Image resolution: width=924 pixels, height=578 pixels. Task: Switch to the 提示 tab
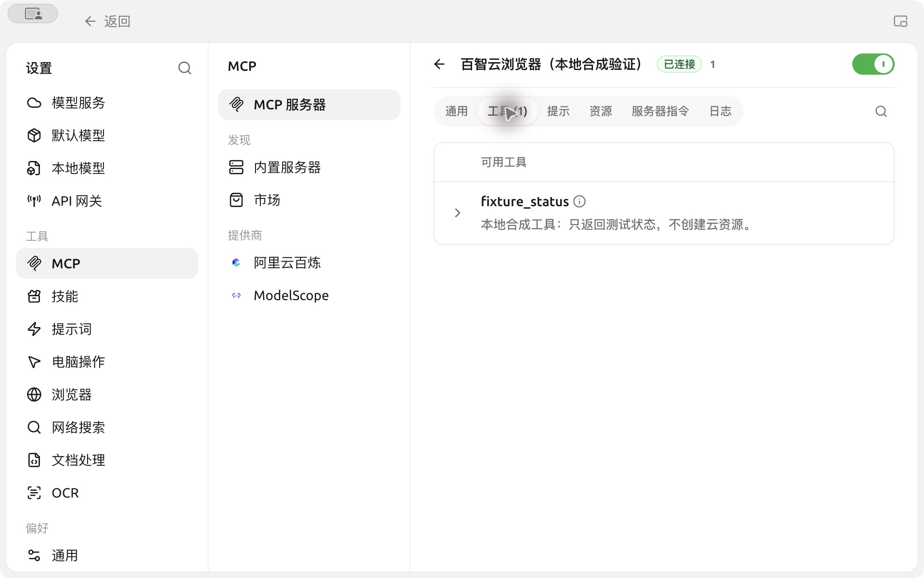[558, 111]
